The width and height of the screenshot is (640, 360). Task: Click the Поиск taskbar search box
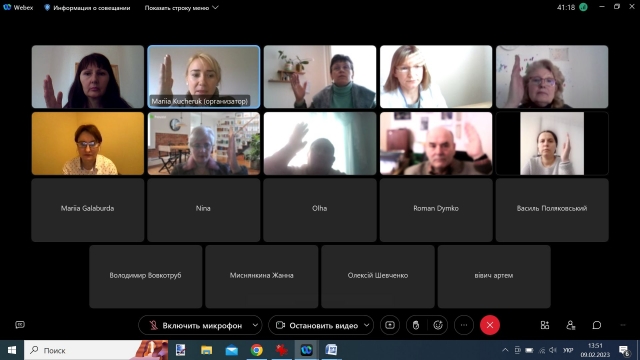(x=96, y=350)
